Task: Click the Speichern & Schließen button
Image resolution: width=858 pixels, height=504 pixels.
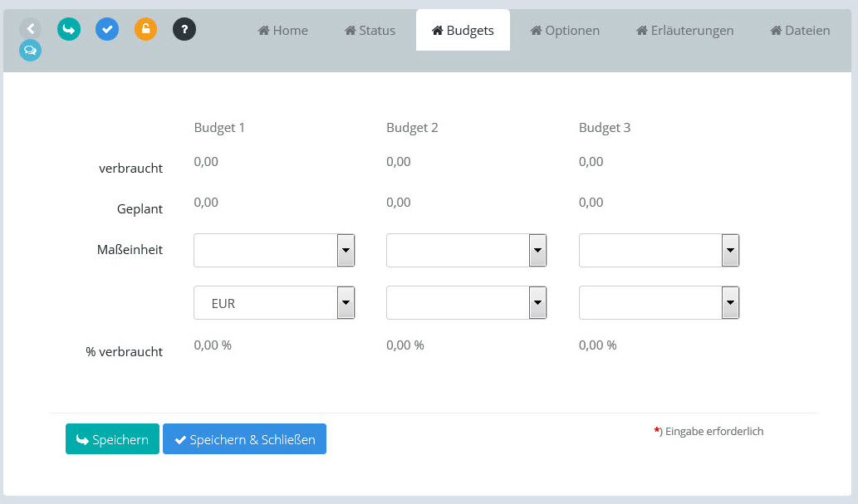Action: click(244, 439)
